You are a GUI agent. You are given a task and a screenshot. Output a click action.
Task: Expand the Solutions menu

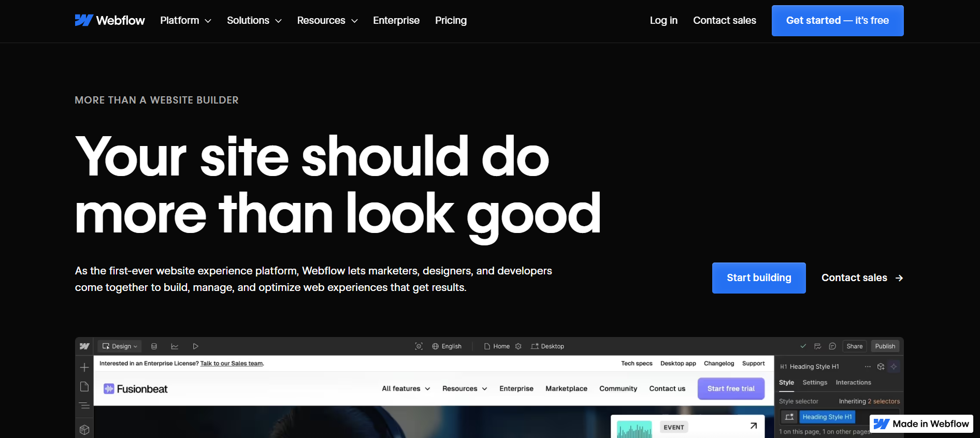(254, 20)
